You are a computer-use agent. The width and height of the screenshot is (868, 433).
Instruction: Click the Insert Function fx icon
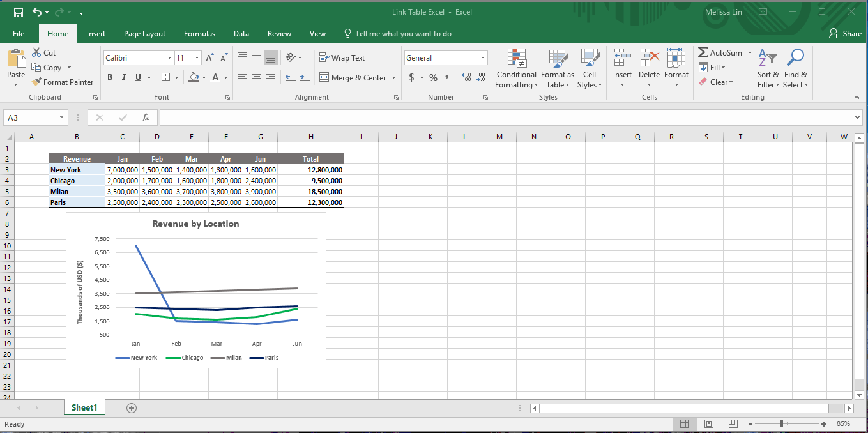pyautogui.click(x=146, y=118)
